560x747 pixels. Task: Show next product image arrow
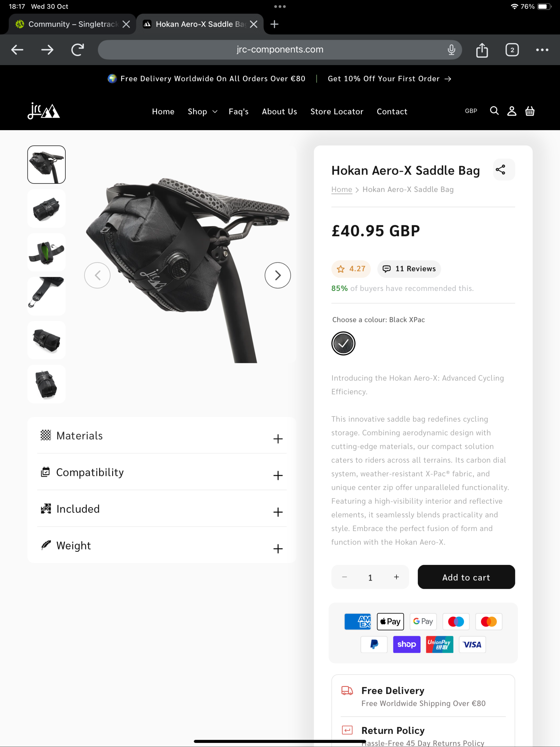(x=278, y=275)
